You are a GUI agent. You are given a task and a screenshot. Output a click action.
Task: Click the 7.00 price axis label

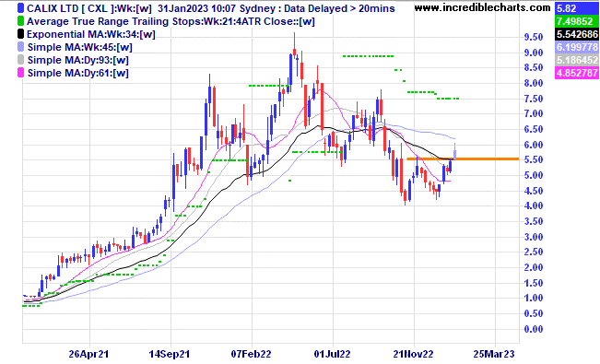click(x=534, y=113)
